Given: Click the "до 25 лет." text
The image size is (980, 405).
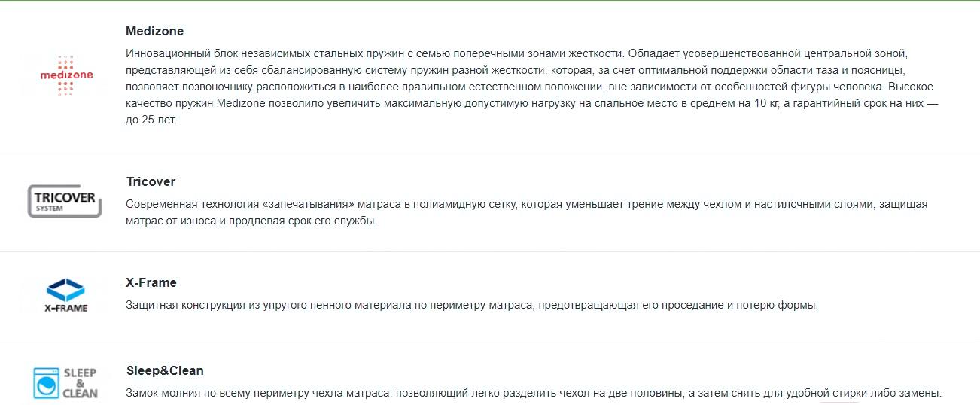Looking at the screenshot, I should click(151, 120).
